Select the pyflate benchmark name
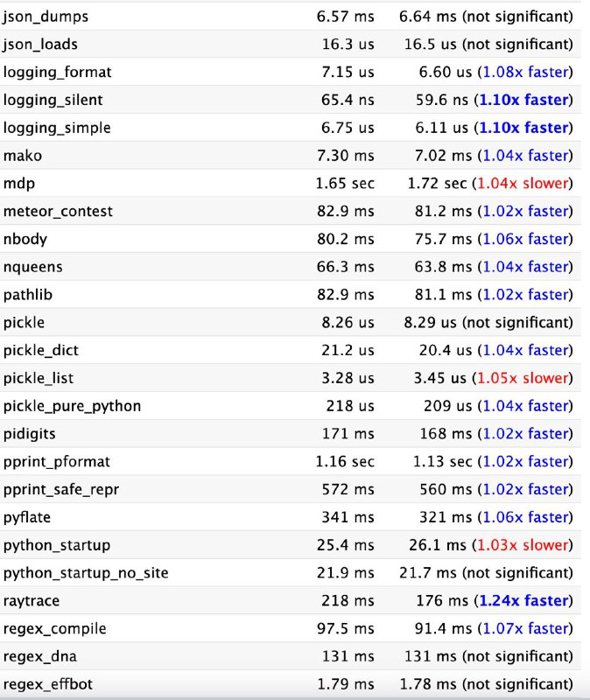This screenshot has width=590, height=700. click(x=27, y=518)
